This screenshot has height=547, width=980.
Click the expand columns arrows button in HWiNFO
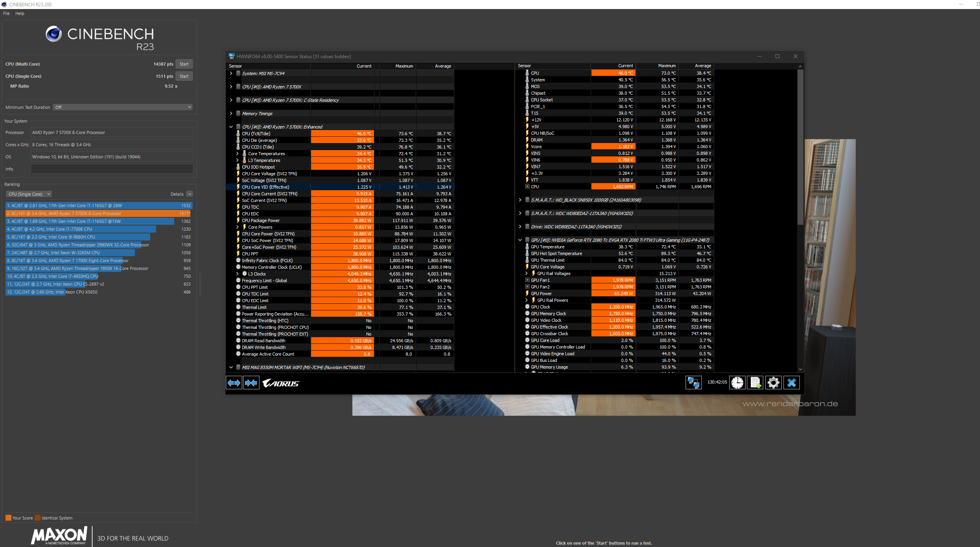pos(234,383)
